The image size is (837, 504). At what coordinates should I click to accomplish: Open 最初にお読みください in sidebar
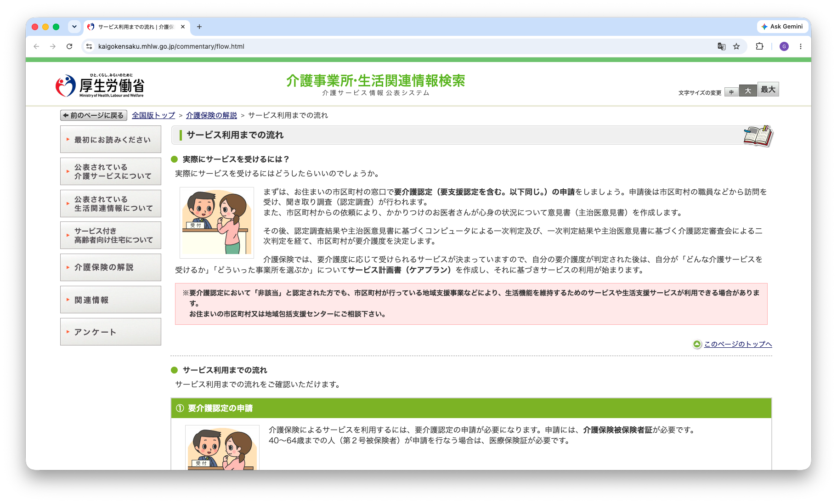click(111, 139)
